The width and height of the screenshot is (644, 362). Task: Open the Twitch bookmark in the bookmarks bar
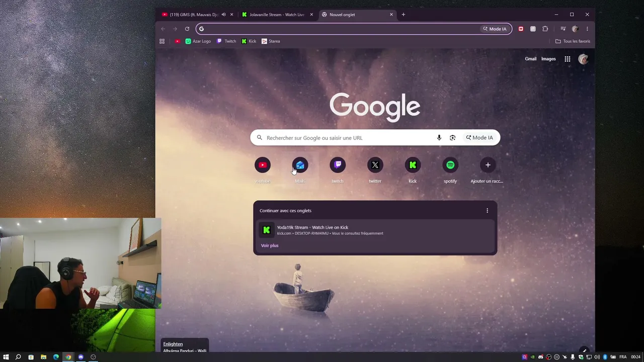pos(226,41)
